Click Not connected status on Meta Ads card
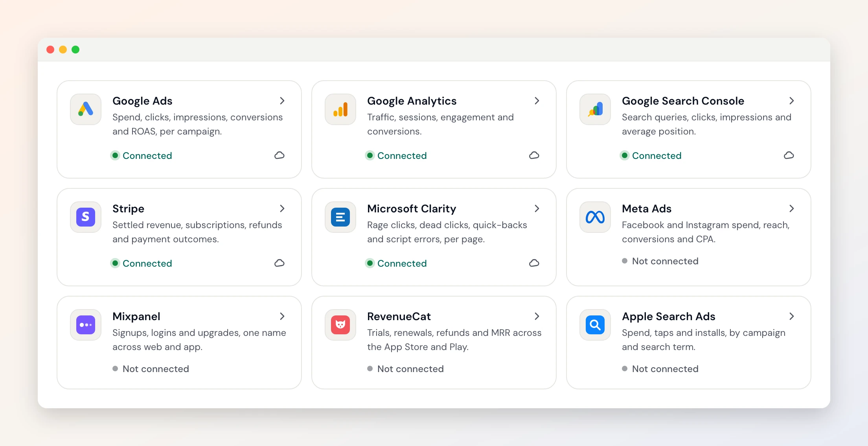The image size is (868, 446). 660,261
